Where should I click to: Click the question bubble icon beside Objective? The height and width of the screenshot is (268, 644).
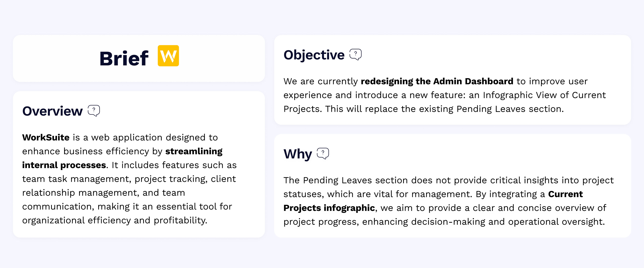pos(356,54)
